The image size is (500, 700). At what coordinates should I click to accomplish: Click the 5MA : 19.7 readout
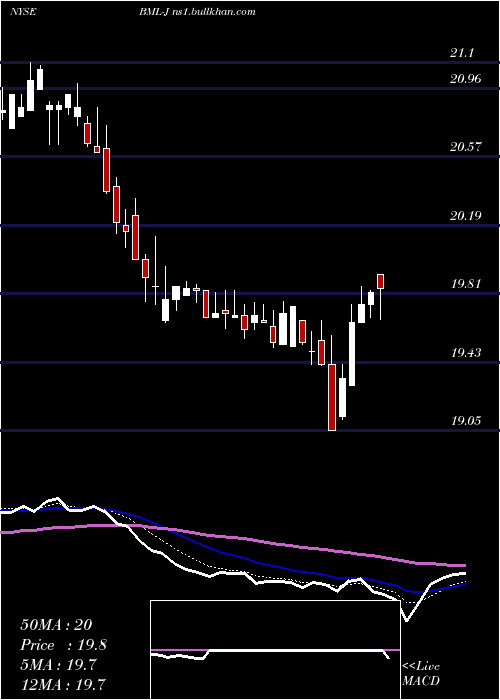tap(58, 665)
